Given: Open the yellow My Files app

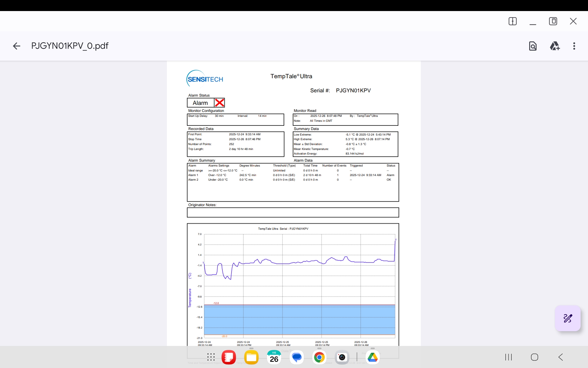Looking at the screenshot, I should click(251, 357).
